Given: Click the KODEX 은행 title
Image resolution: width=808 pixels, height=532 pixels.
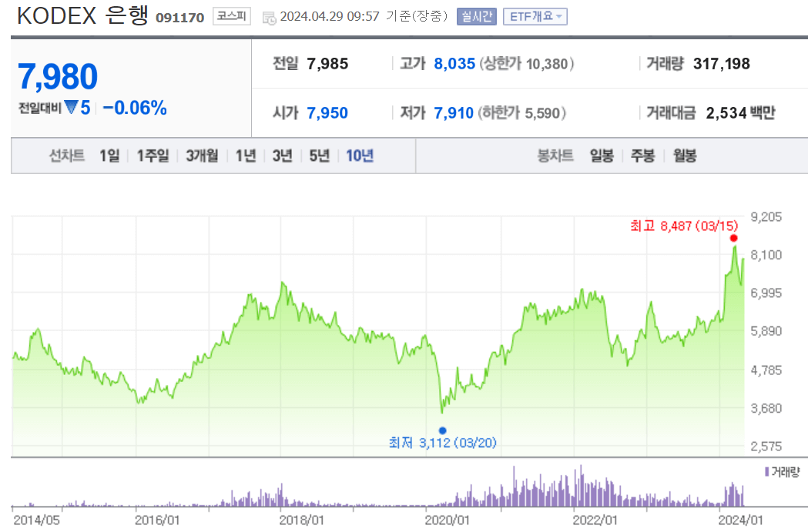Looking at the screenshot, I should (82, 15).
